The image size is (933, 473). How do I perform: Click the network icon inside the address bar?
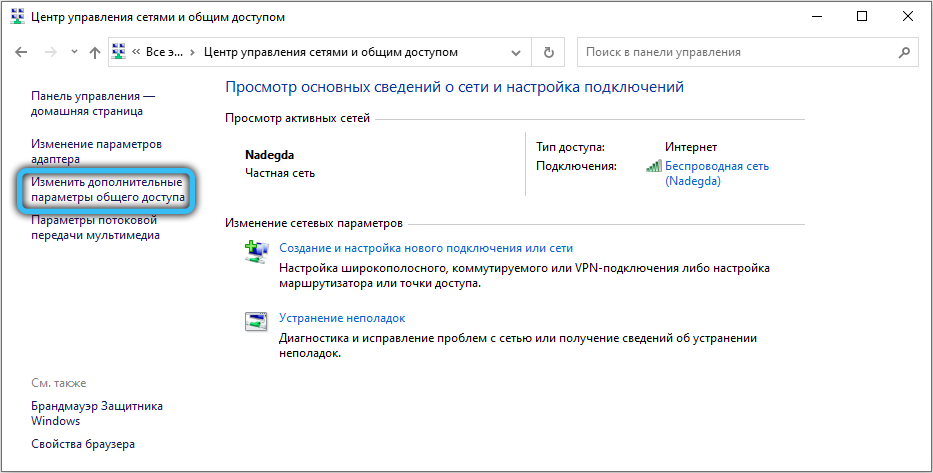coord(118,52)
